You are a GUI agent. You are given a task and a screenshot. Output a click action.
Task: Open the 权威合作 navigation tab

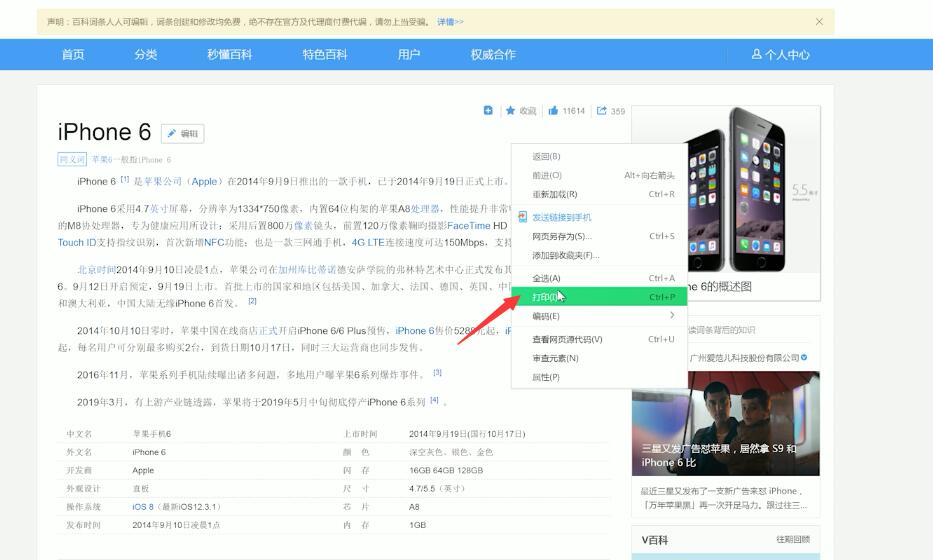point(493,54)
